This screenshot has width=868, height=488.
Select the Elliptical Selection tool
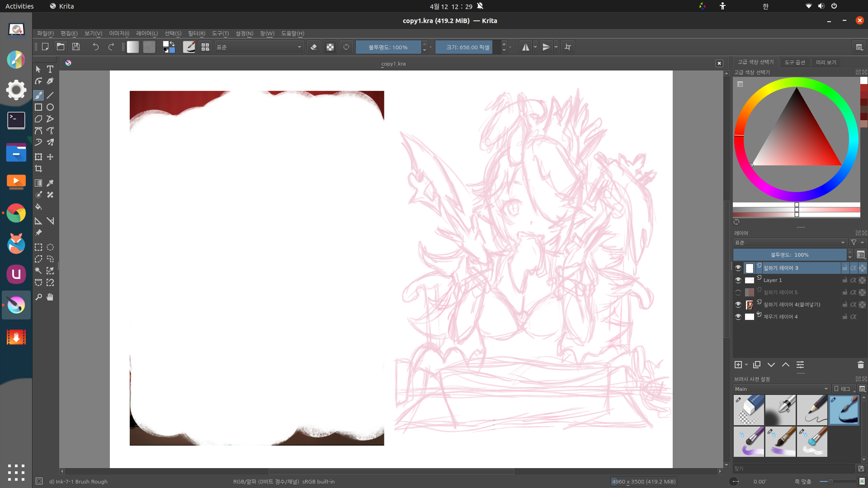(50, 247)
